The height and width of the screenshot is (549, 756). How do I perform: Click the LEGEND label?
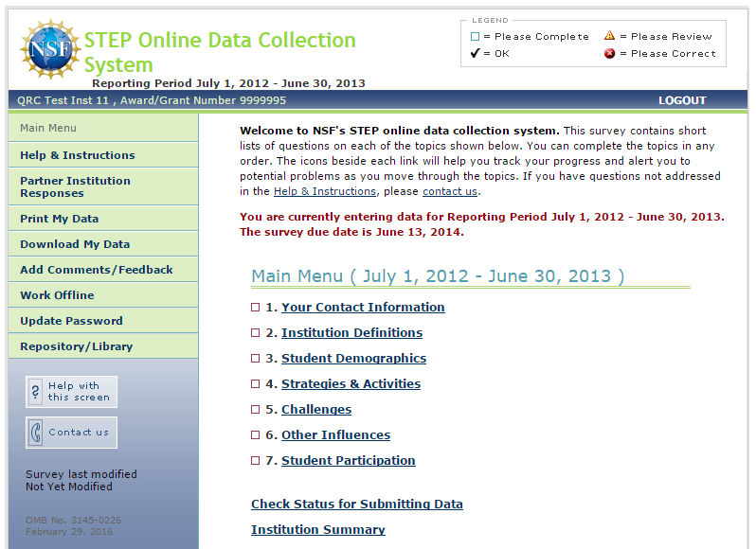pos(490,20)
